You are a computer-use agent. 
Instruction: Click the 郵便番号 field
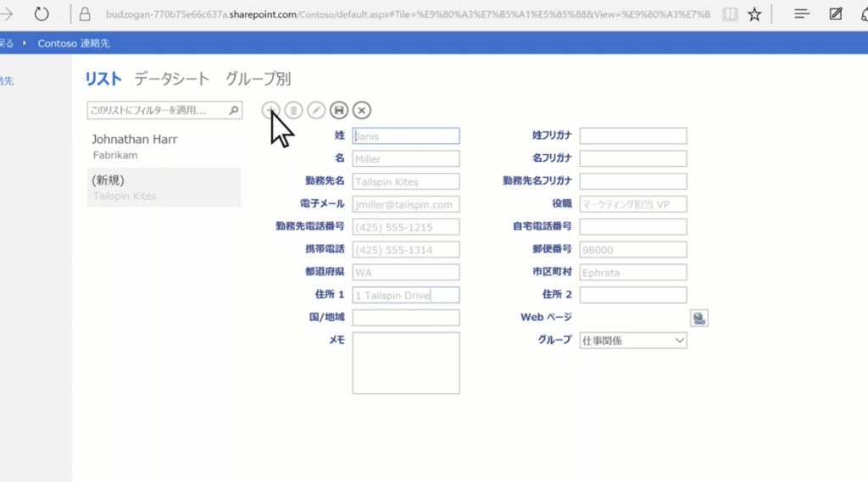pos(632,250)
